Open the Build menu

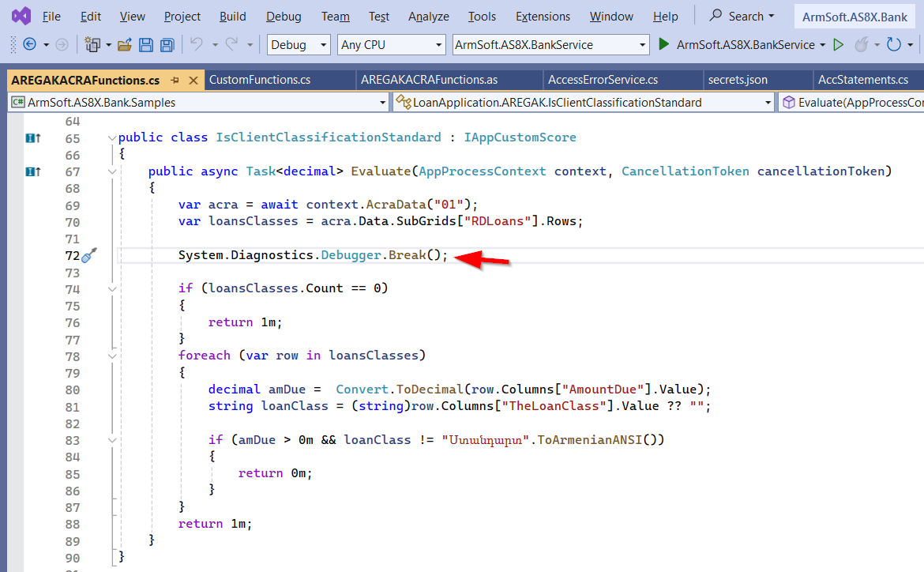point(232,17)
